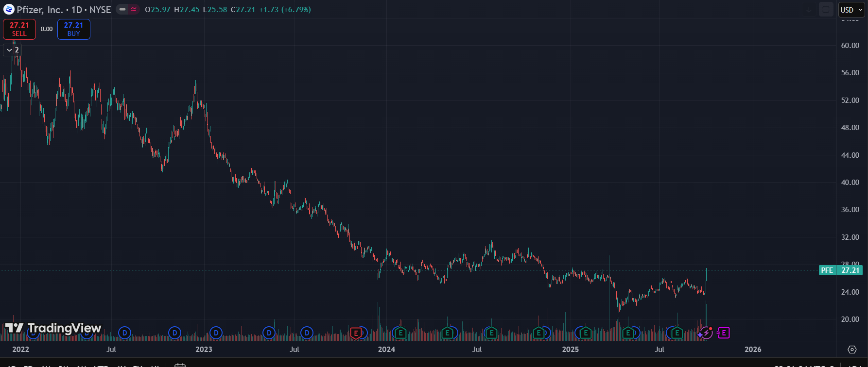Open the date range calendar icon at bottom
Screen dimensions: 868x367
click(x=180, y=365)
